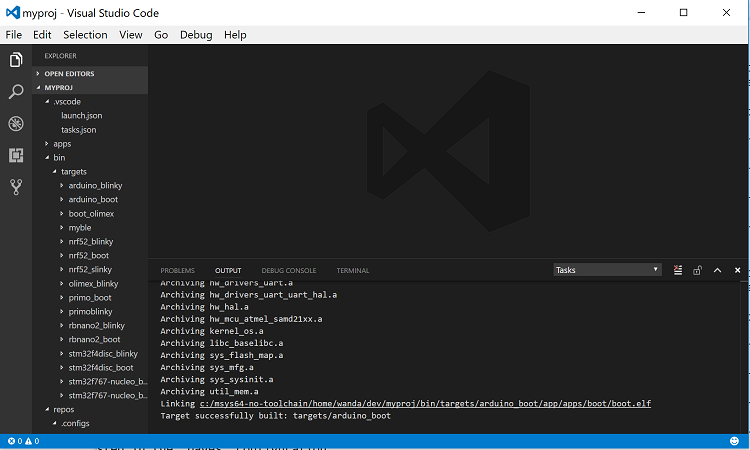Open the Source Control view icon
750x450 pixels.
click(16, 187)
